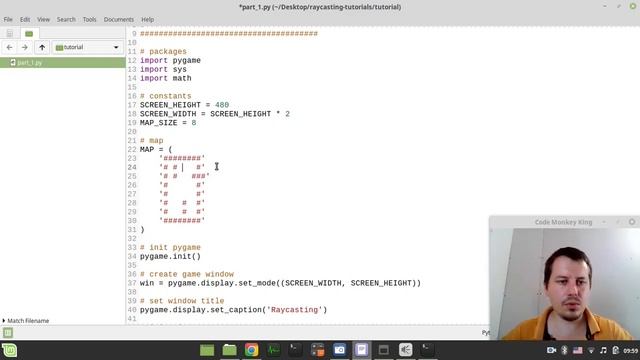Click the MAP_SIZE = 8 line
Viewport: 640px width, 360px height.
(168, 123)
